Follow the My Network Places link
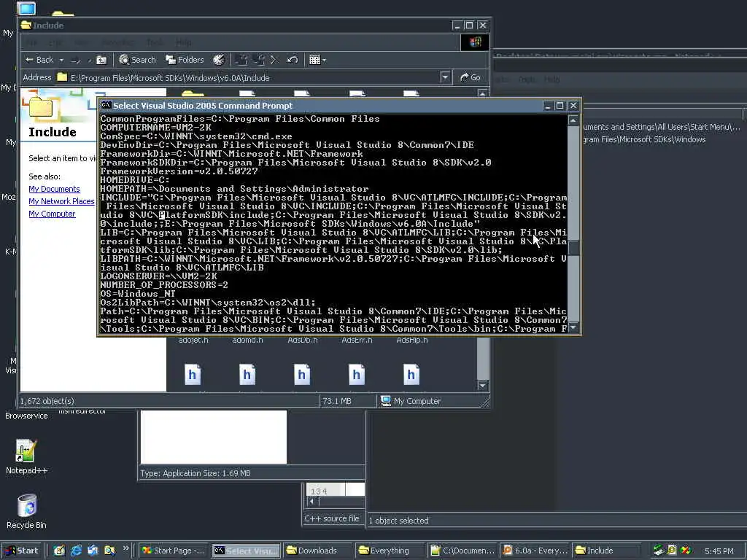Image resolution: width=747 pixels, height=560 pixels. [x=61, y=201]
